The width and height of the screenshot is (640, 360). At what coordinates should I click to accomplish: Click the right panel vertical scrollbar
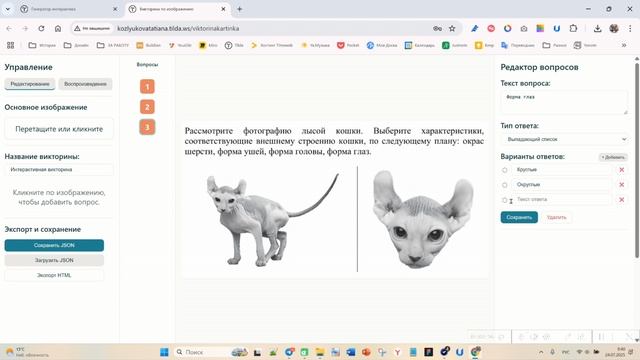pyautogui.click(x=636, y=159)
